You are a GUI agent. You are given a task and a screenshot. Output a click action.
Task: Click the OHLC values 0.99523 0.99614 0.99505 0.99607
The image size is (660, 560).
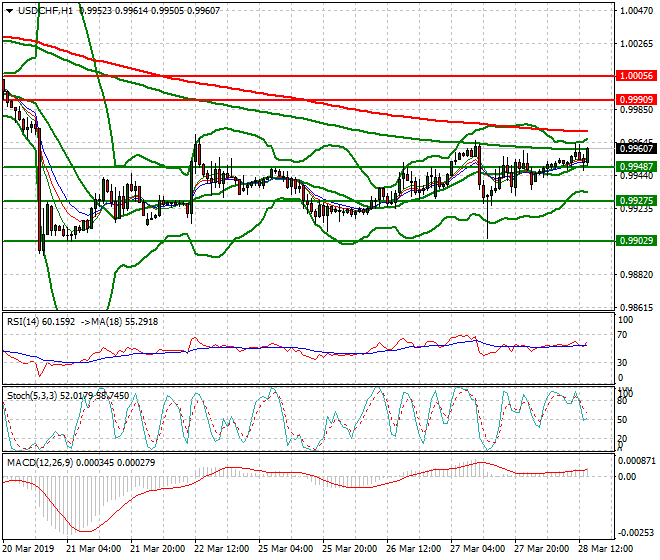[x=150, y=11]
